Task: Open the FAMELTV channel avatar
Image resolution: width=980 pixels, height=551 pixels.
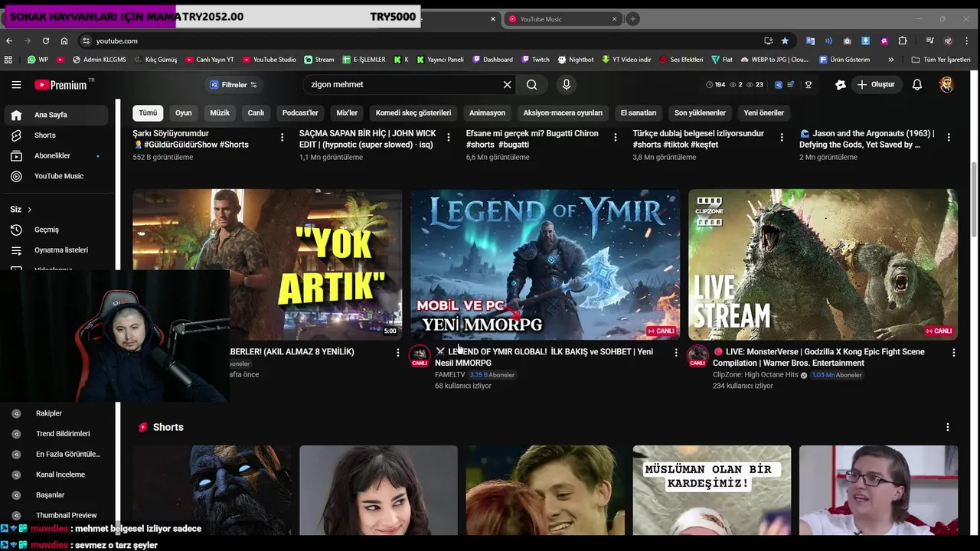Action: (420, 356)
